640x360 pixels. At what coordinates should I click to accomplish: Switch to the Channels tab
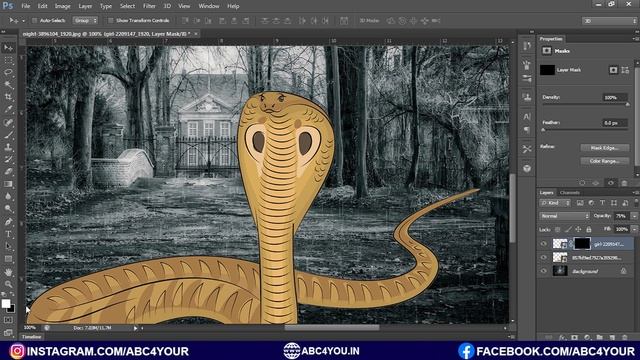pos(569,193)
